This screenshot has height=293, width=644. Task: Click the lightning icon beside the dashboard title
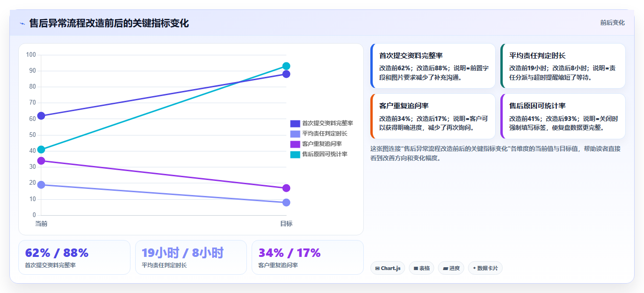tap(22, 23)
